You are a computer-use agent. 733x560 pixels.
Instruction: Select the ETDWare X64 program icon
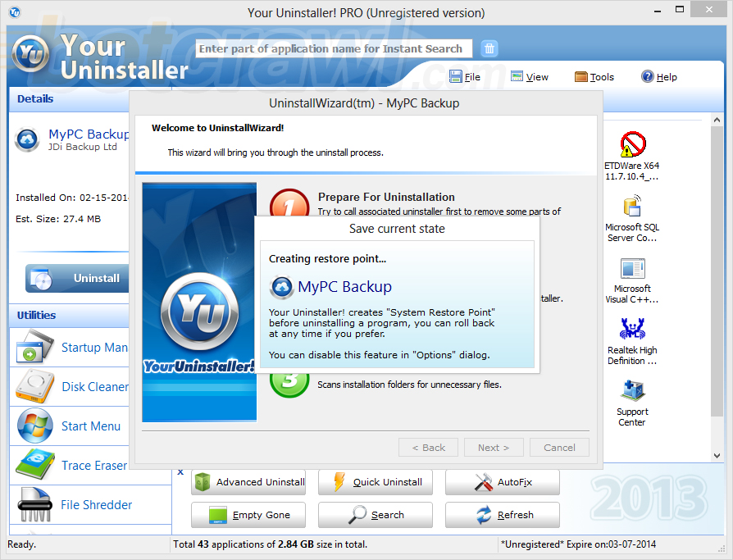click(x=632, y=144)
